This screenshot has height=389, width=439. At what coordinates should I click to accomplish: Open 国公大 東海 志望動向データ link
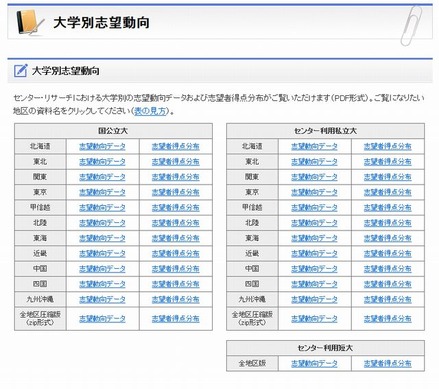pyautogui.click(x=102, y=238)
